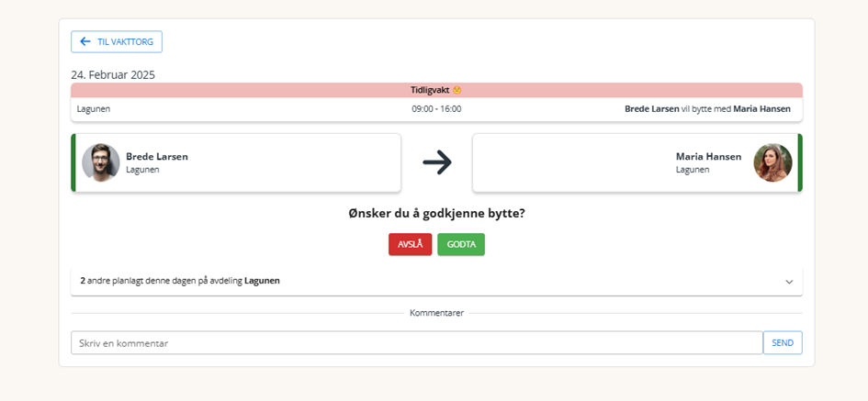Viewport: 868px width, 401px height.
Task: Click the Kommentarer section label
Action: click(x=436, y=313)
